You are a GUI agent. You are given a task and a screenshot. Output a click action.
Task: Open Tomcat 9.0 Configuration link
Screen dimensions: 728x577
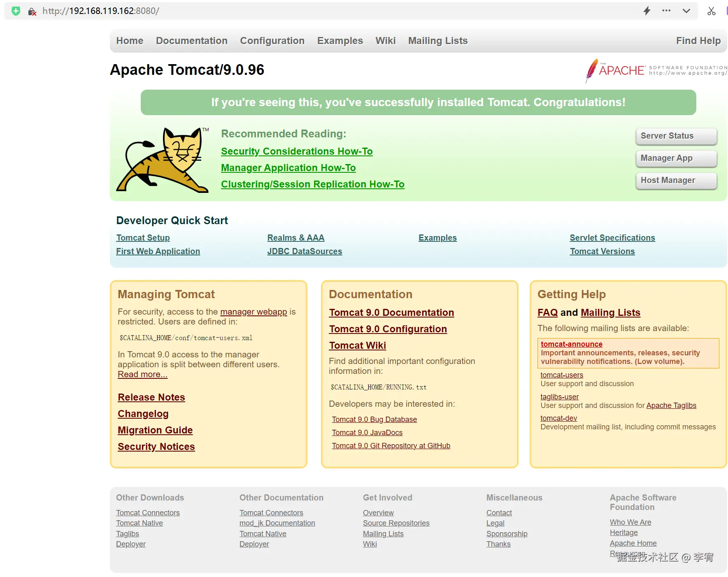coord(388,329)
